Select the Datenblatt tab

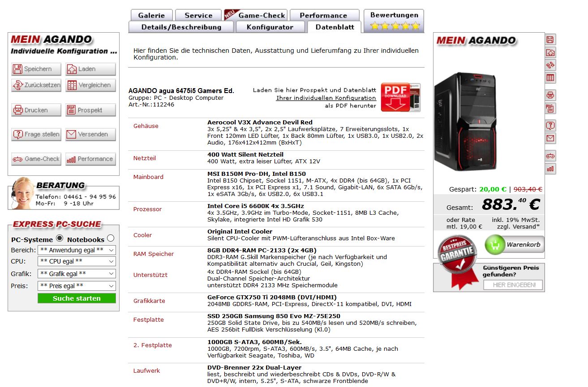click(x=335, y=27)
